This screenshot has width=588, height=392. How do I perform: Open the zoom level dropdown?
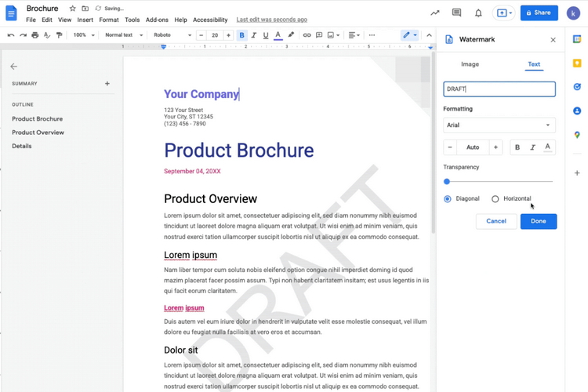[x=84, y=34]
